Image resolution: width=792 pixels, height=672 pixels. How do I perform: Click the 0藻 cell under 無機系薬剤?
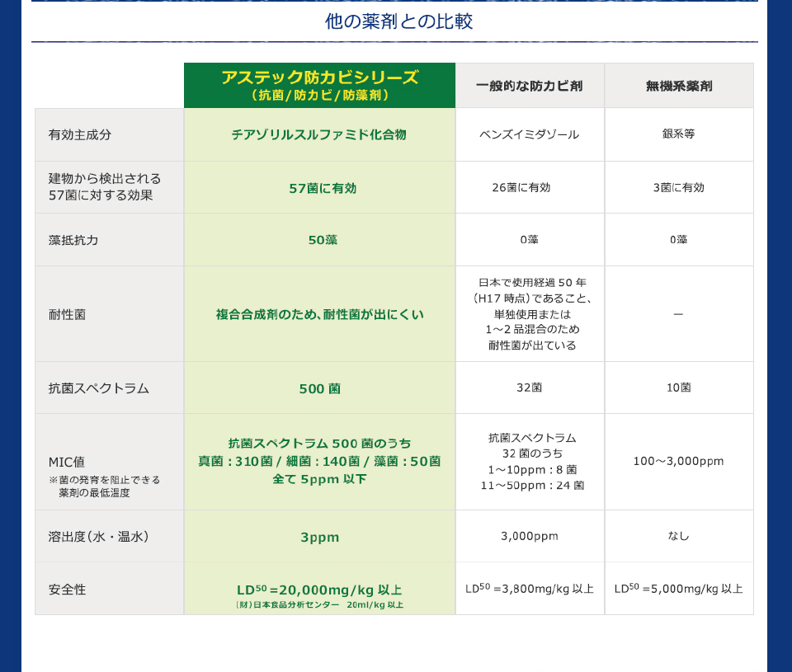point(679,240)
